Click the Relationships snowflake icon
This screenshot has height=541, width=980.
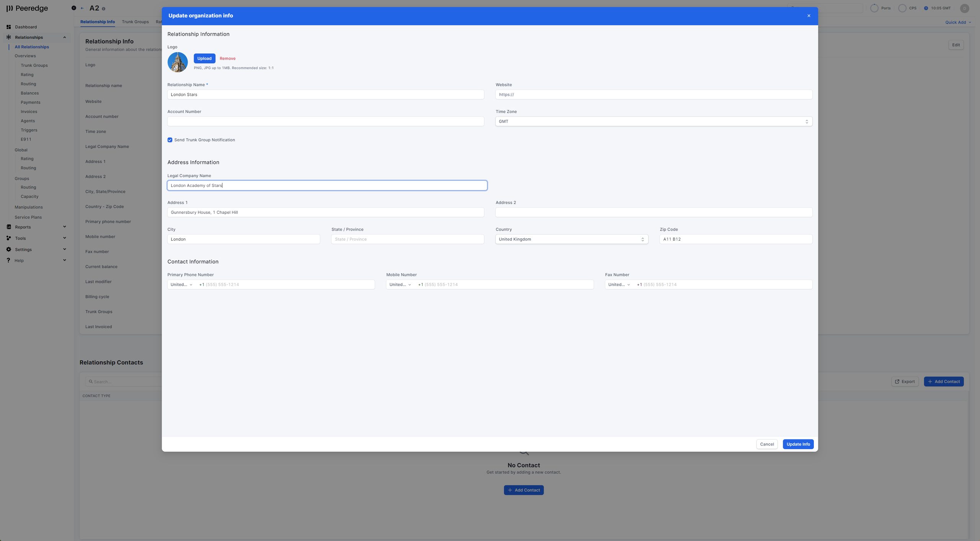[x=8, y=37]
